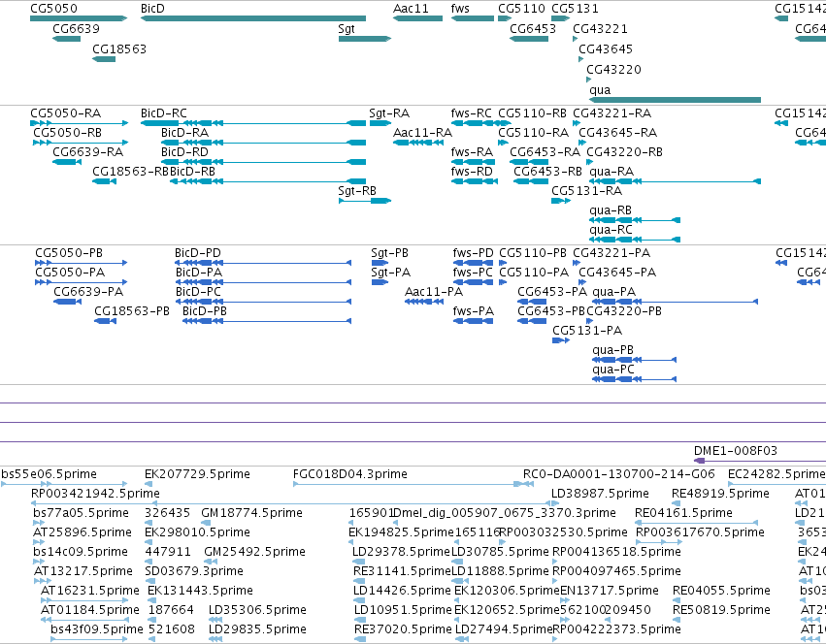Select transcript qua-RA
826x644 pixels.
click(676, 181)
